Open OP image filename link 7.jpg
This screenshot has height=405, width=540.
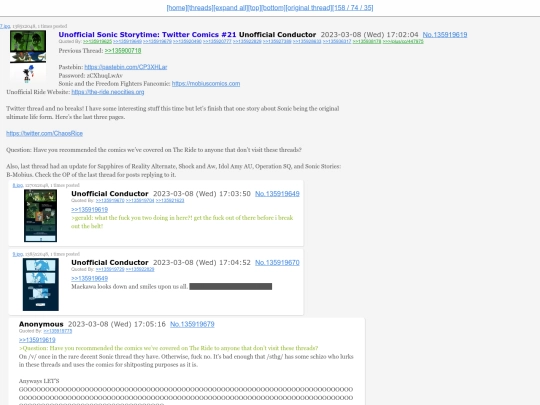coord(5,26)
